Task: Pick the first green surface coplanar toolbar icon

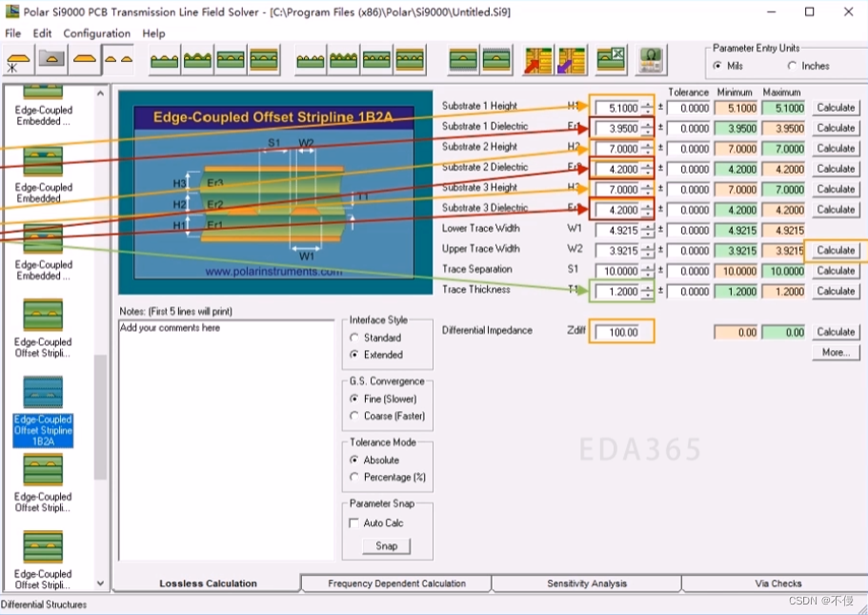Action: (x=165, y=60)
